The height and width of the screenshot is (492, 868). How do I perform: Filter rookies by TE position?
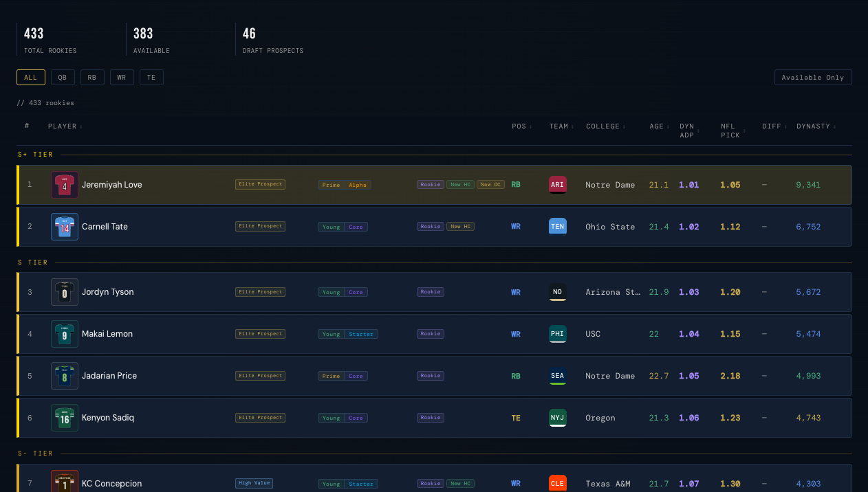[151, 78]
